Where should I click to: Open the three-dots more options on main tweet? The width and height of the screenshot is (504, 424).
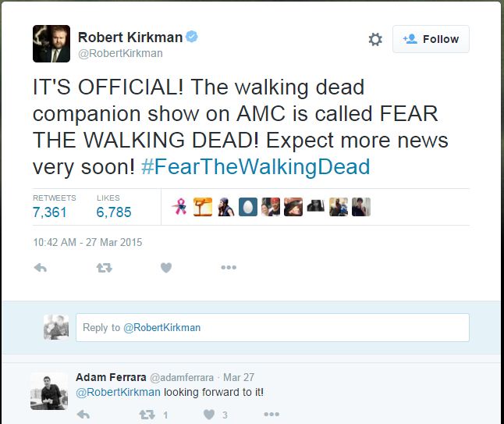(228, 267)
